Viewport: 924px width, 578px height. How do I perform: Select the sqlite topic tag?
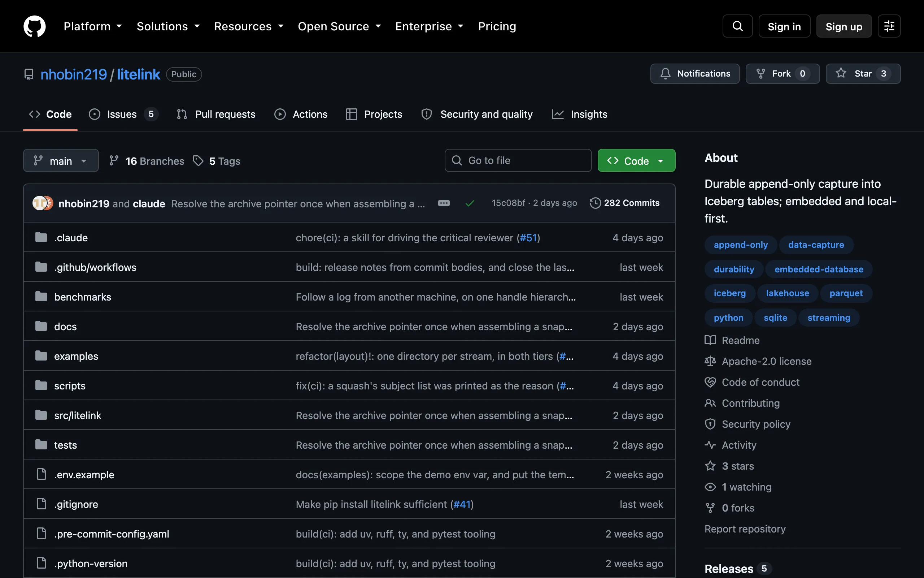point(775,318)
